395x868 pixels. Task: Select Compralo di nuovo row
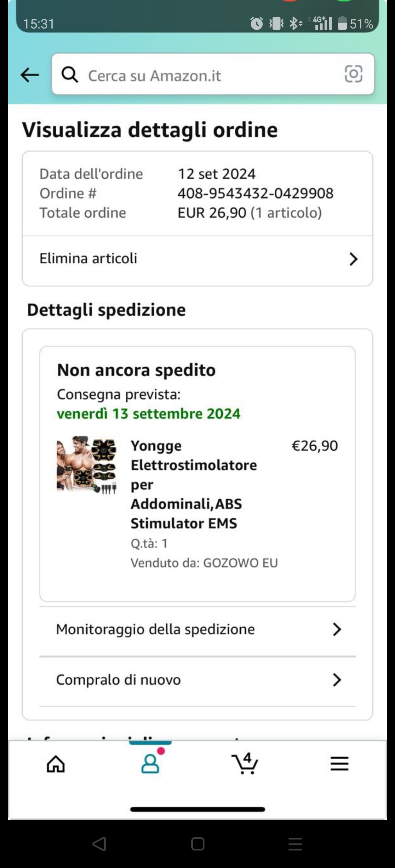pyautogui.click(x=197, y=680)
